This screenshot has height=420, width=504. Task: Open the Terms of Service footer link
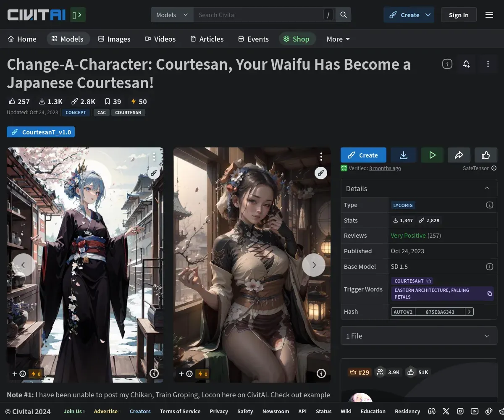pos(180,411)
